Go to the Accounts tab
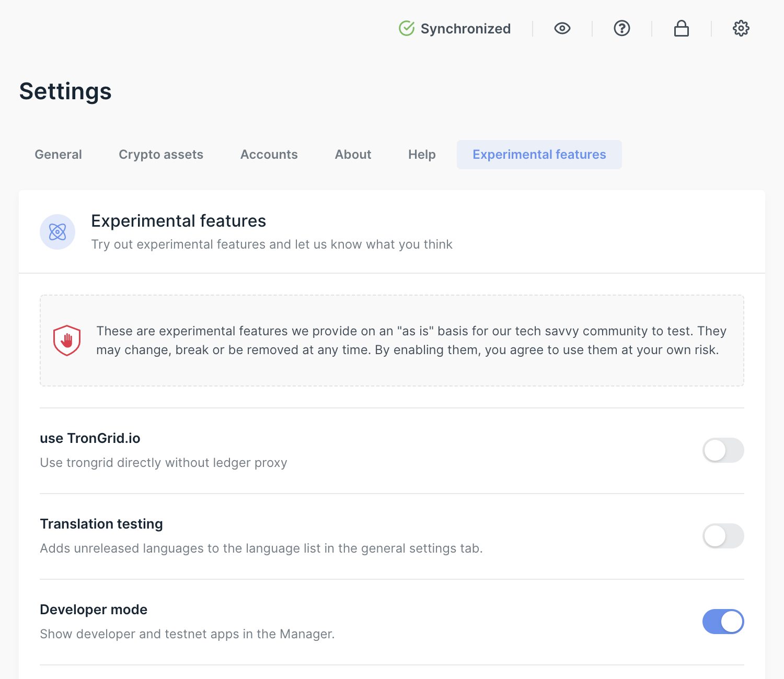 269,155
